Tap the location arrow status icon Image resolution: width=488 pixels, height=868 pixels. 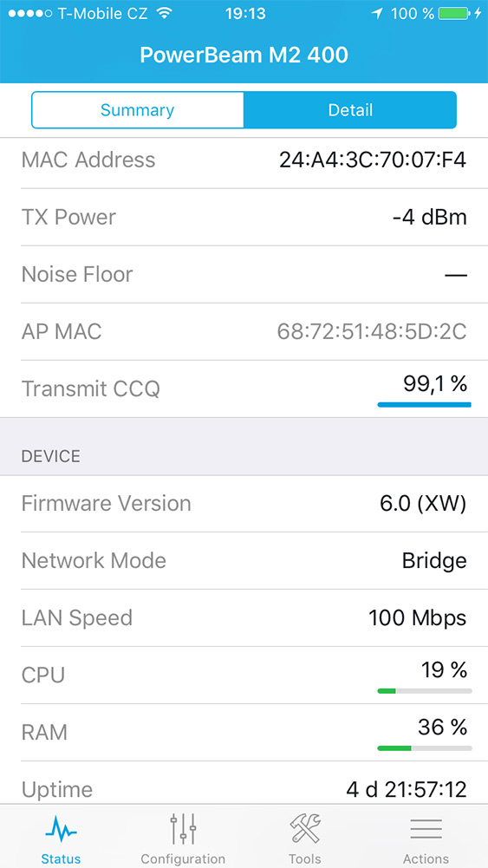377,13
